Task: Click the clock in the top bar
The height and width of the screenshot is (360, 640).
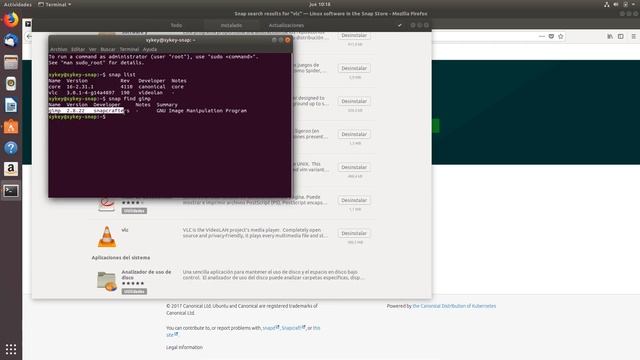Action: 320,4
